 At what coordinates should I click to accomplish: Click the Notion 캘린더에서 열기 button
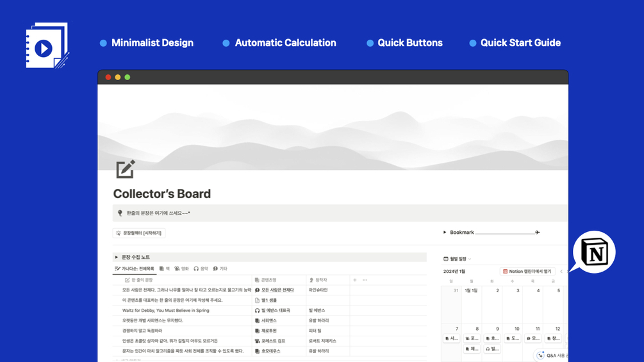[527, 271]
